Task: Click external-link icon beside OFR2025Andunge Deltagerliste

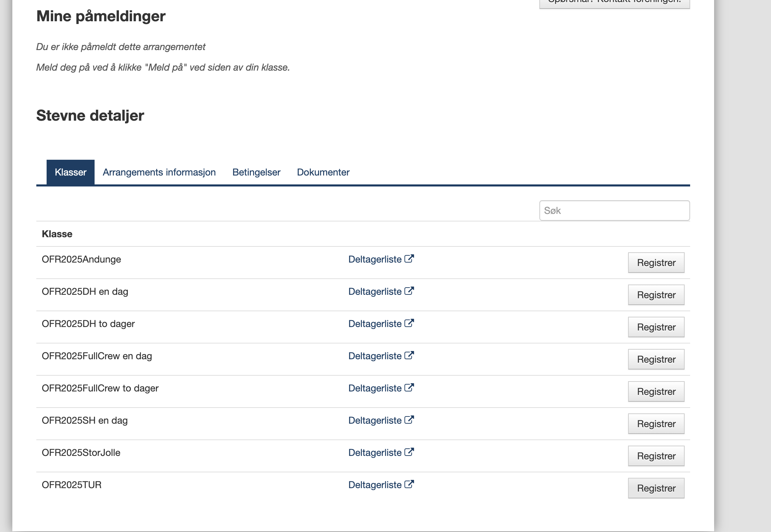Action: (409, 259)
